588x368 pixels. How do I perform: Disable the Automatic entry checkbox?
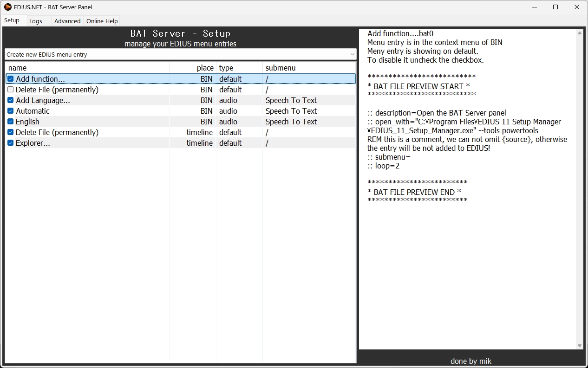(x=11, y=111)
